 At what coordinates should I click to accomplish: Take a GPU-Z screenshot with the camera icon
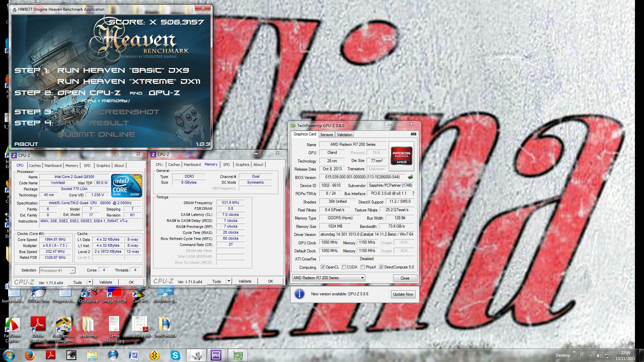coord(413,134)
